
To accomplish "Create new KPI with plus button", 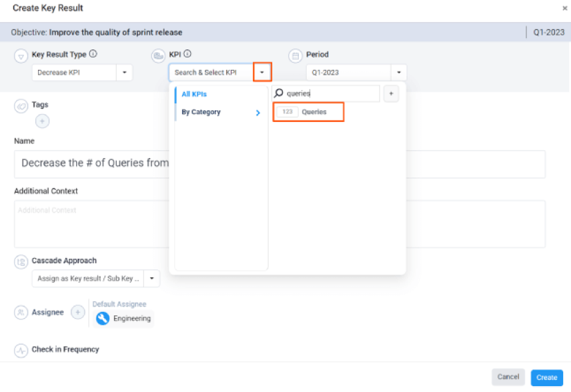I will [391, 93].
